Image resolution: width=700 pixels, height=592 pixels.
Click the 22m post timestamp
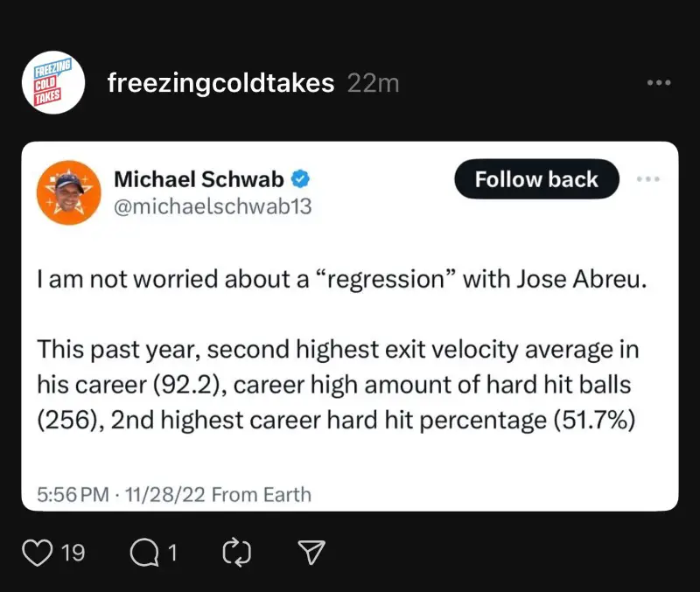tap(373, 83)
